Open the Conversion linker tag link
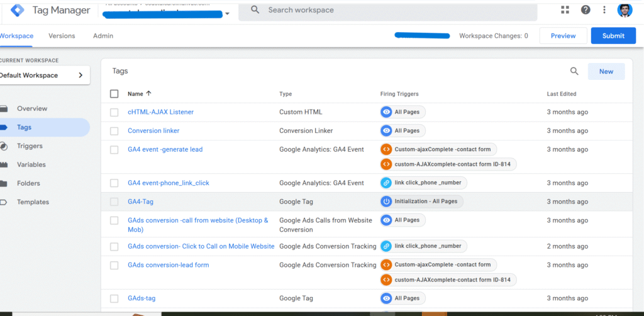The width and height of the screenshot is (644, 316). tap(153, 131)
